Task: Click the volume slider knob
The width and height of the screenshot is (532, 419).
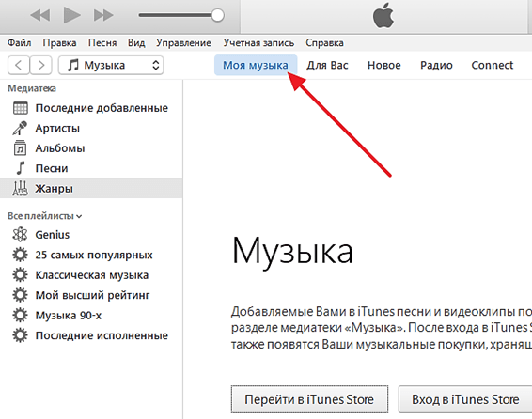Action: tap(217, 15)
